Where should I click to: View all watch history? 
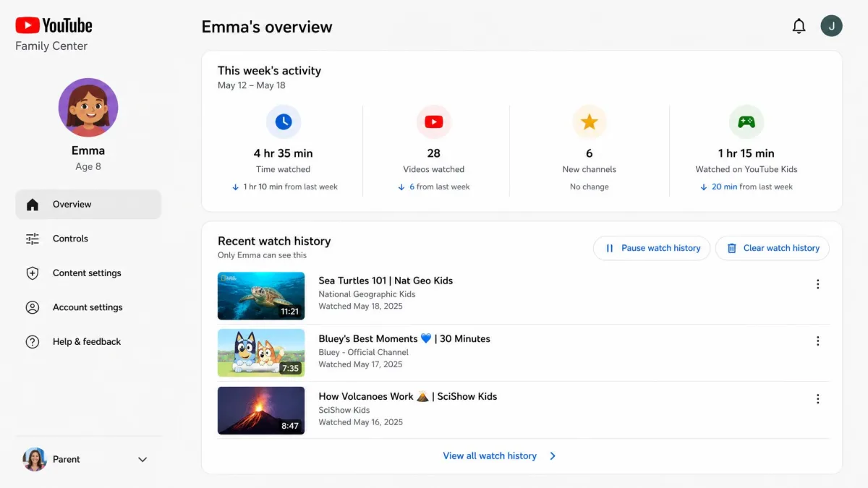tap(490, 456)
